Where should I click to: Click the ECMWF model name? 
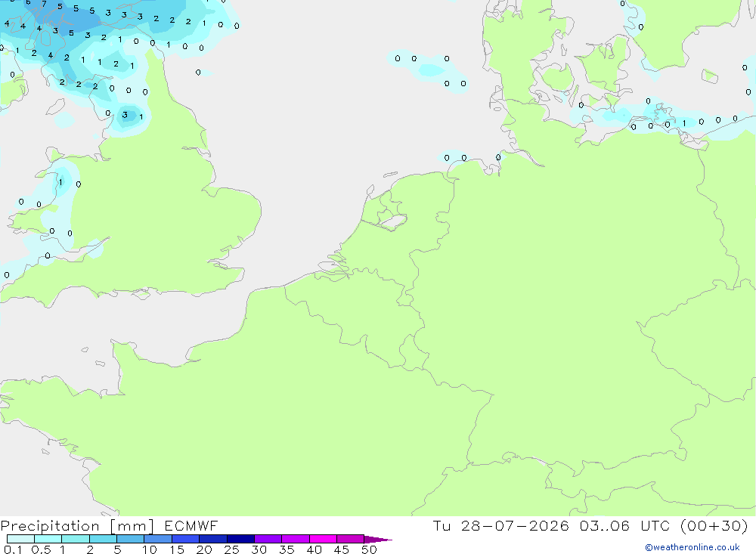(191, 525)
